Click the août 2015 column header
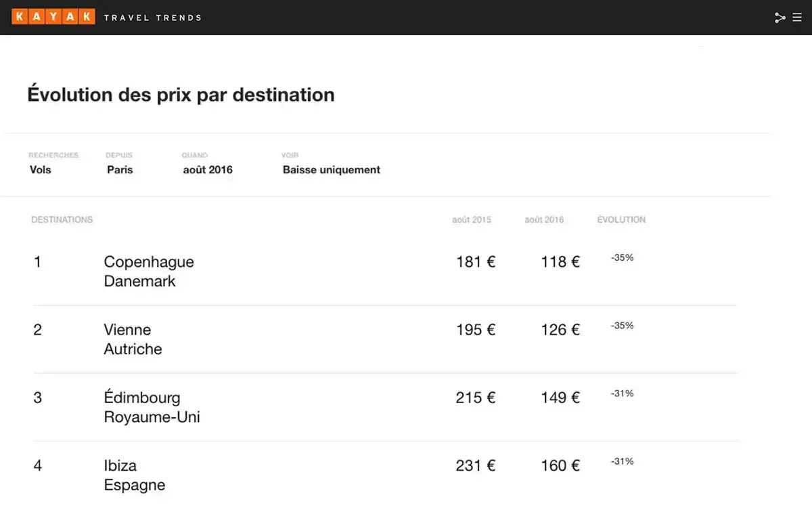The image size is (812, 508). coord(472,219)
